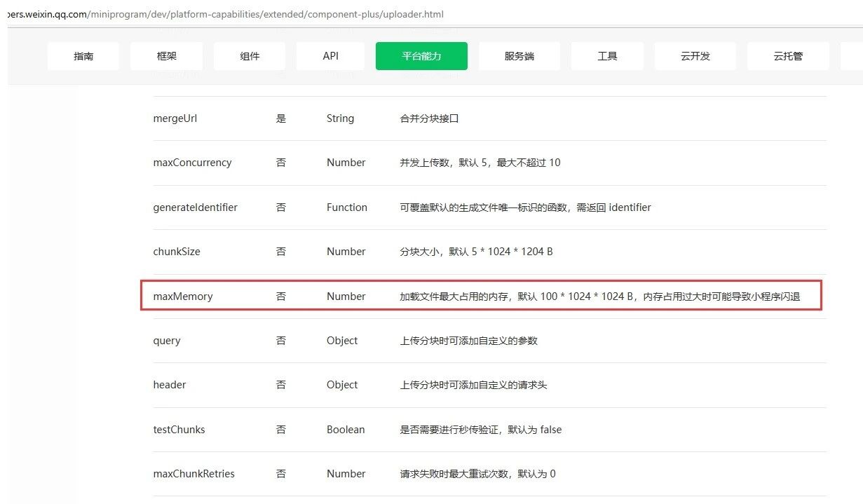Select the header property name
Image resolution: width=863 pixels, height=504 pixels.
169,385
